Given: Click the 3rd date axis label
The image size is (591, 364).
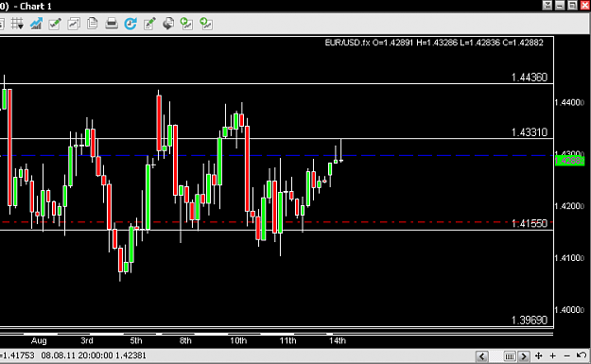Looking at the screenshot, I should [x=87, y=340].
